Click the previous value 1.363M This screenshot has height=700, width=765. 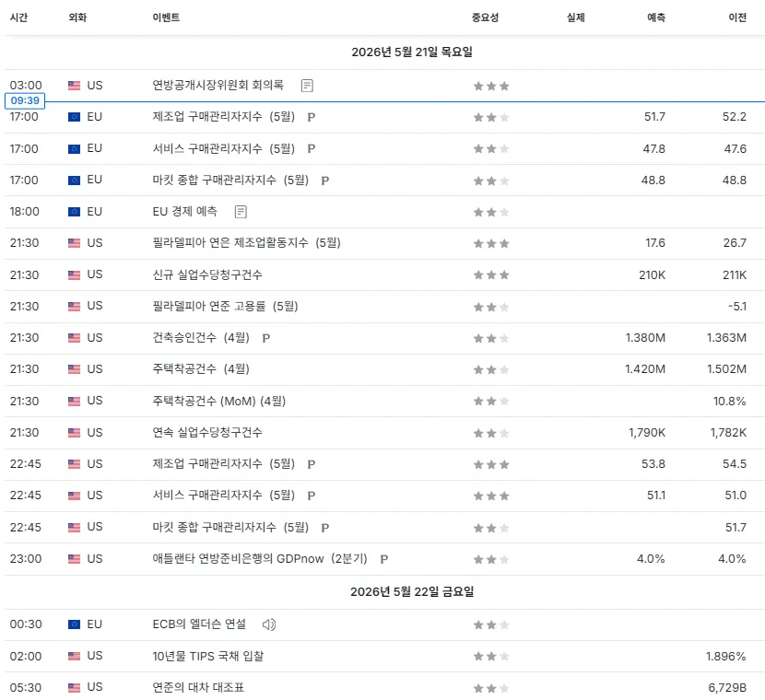727,338
